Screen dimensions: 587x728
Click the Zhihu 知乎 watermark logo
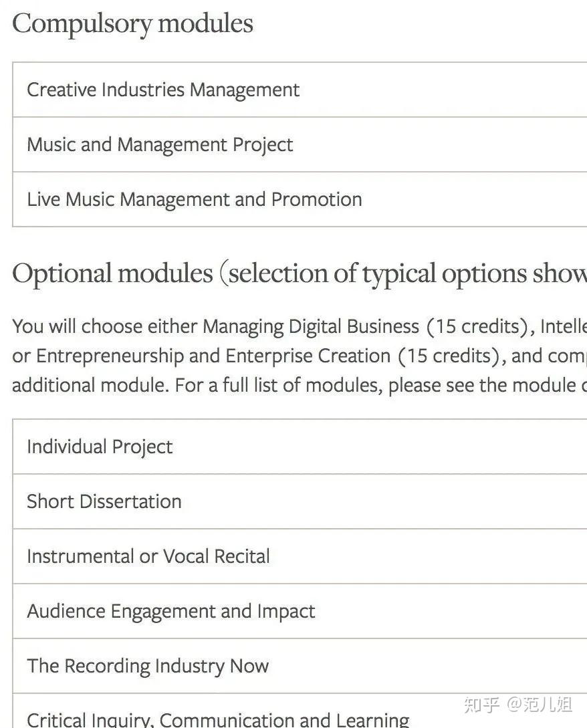[482, 705]
